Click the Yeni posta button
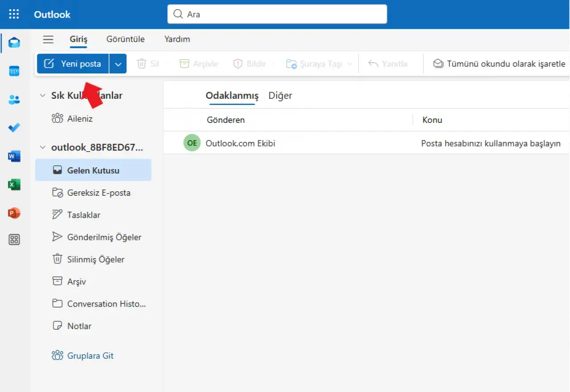The image size is (570, 392). 73,64
